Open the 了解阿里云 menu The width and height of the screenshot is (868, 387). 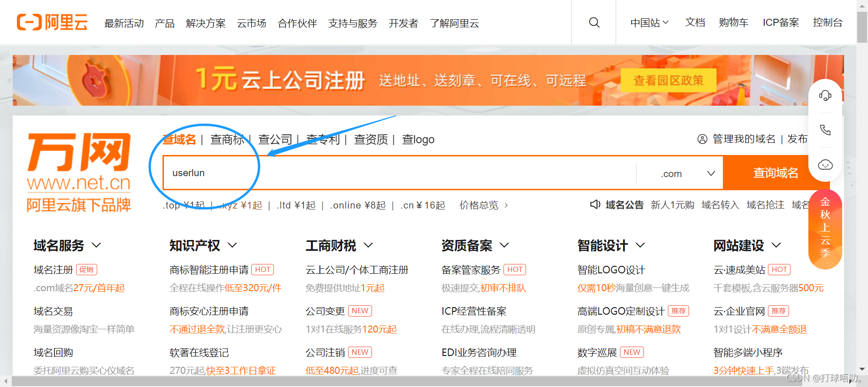point(455,23)
